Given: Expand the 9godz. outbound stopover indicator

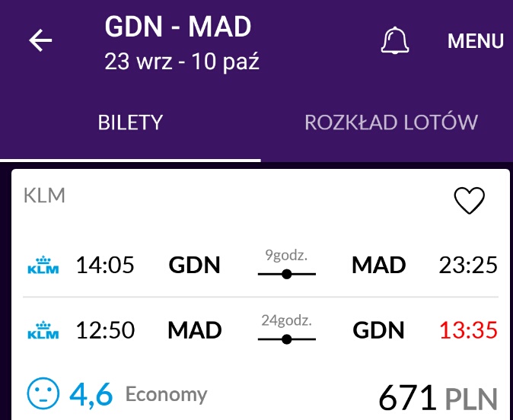Looking at the screenshot, I should [x=287, y=264].
